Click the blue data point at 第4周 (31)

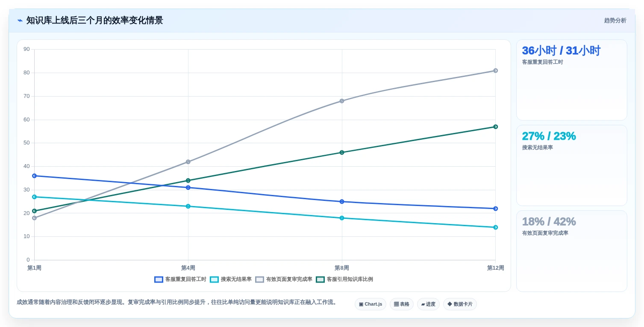(188, 188)
